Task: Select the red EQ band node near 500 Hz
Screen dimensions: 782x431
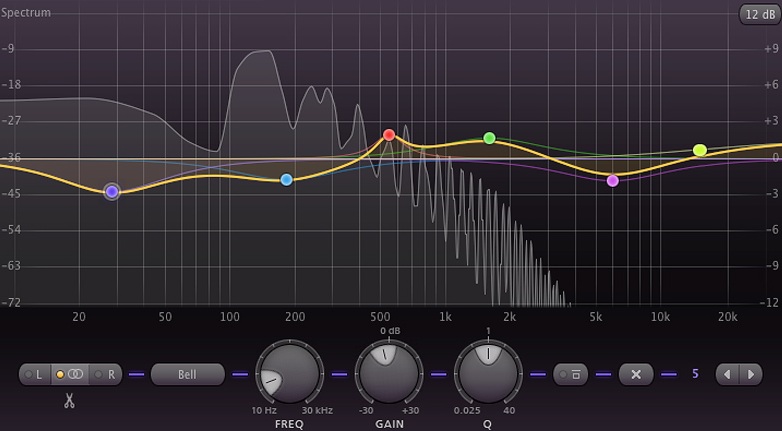Action: (389, 135)
